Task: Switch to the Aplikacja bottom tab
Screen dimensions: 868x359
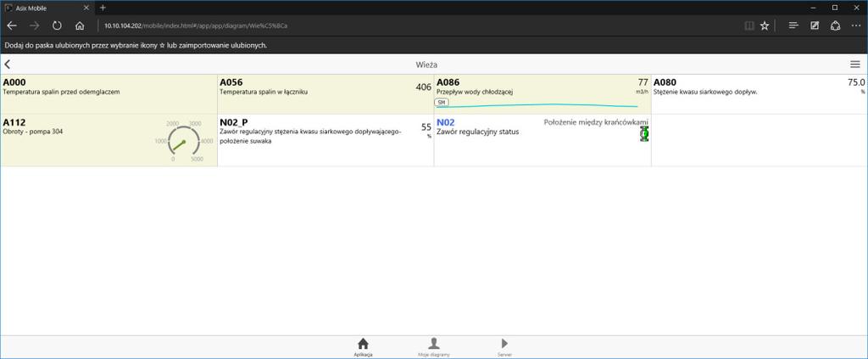Action: [x=363, y=347]
